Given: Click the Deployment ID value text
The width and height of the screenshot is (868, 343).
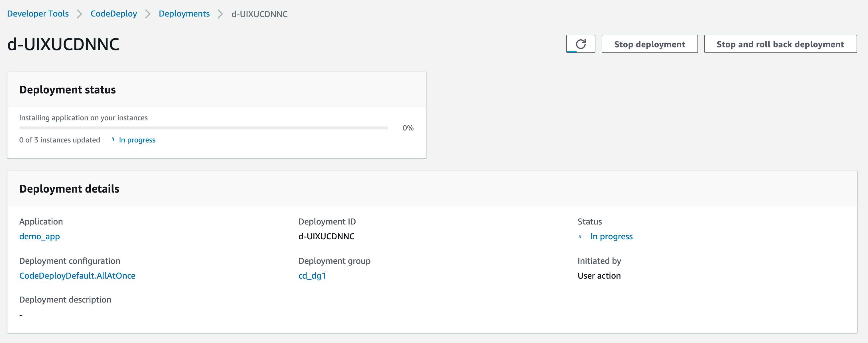Looking at the screenshot, I should click(x=326, y=236).
